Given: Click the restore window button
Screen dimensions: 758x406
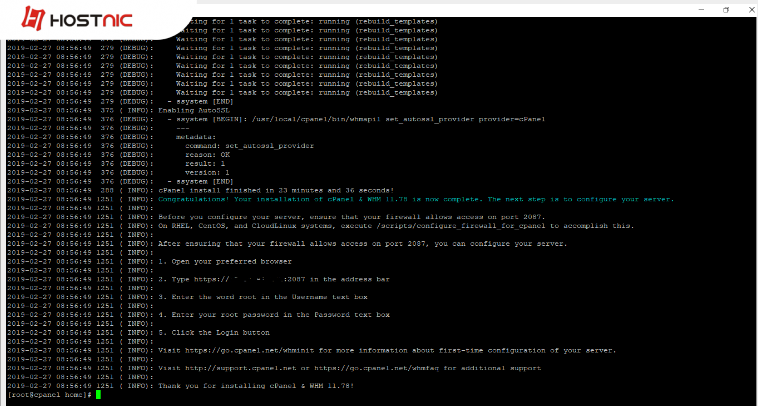Looking at the screenshot, I should click(726, 10).
